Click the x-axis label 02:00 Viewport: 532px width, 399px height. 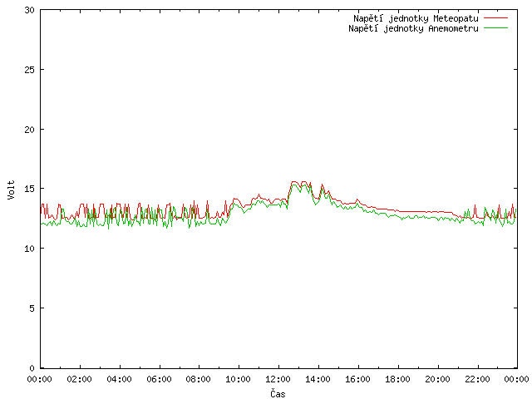[x=80, y=379]
